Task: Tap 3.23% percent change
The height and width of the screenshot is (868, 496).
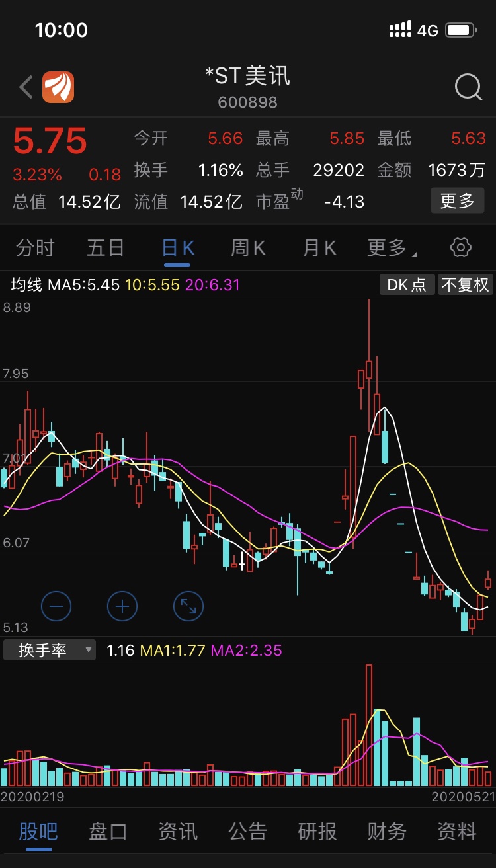Action: [x=37, y=175]
